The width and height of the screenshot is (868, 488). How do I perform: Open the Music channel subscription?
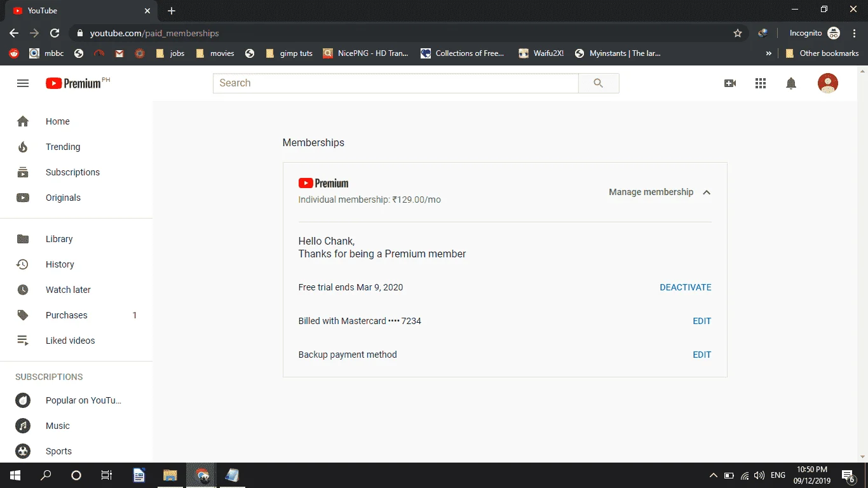coord(76,426)
